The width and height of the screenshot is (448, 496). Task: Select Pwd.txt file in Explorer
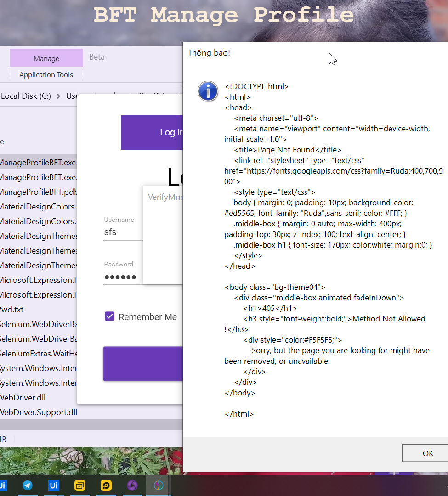click(11, 310)
